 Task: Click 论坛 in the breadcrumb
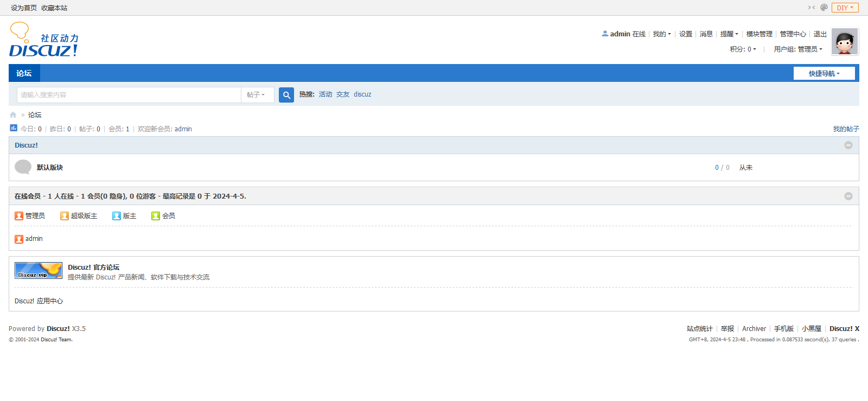35,115
